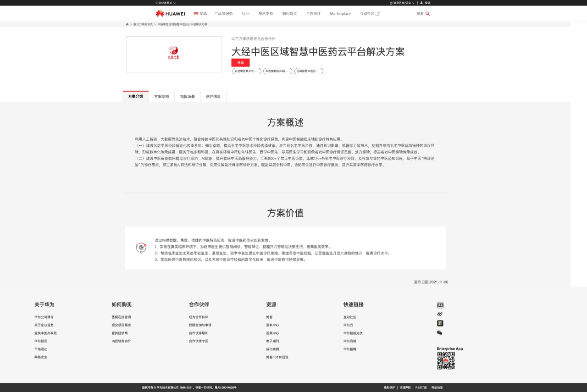This screenshot has height=392, width=587.
Task: Open footer link 网络安全
Action: [x=41, y=357]
